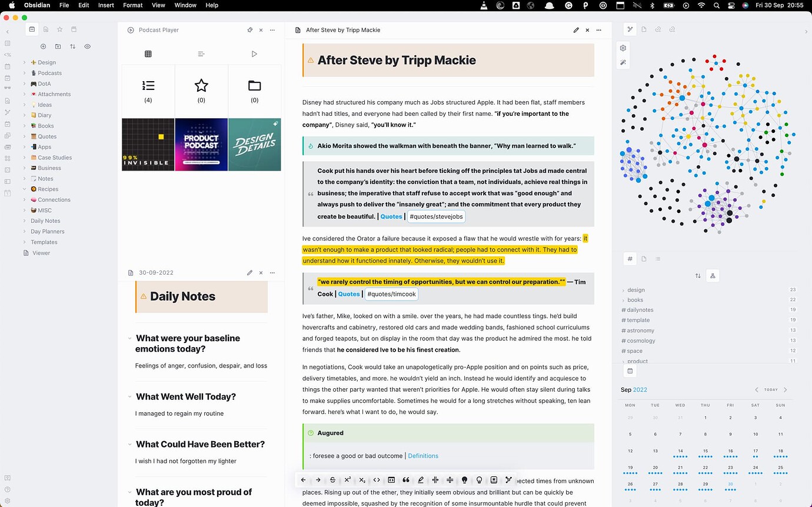Viewport: 812px width, 507px height.
Task: Switch podcast player to grid view
Action: (x=148, y=54)
